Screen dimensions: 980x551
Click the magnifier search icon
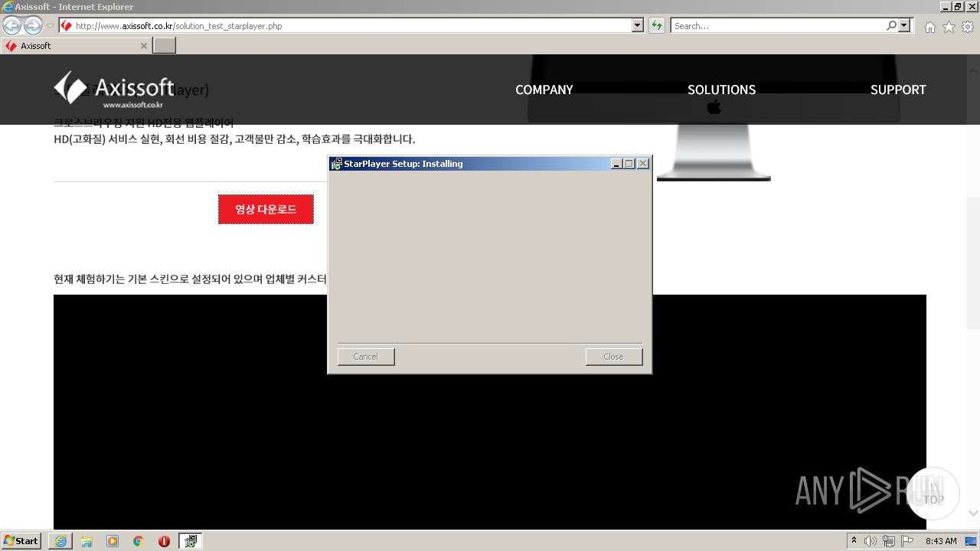891,25
